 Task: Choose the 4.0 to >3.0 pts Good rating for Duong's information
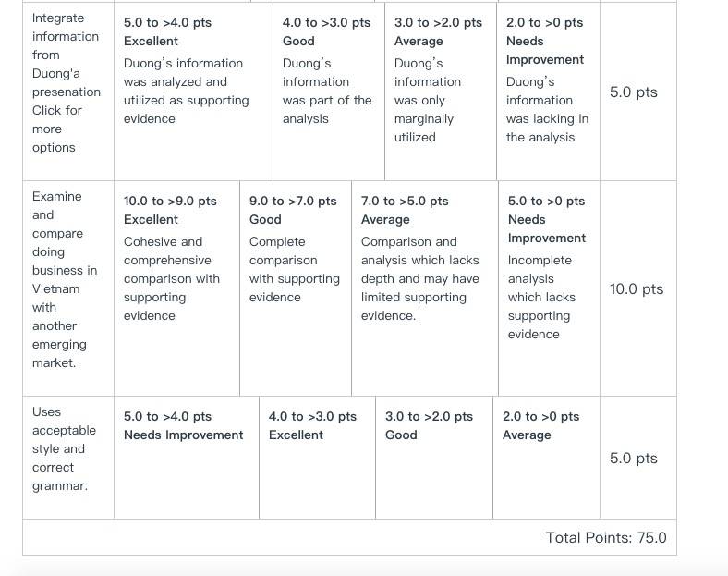coord(329,92)
